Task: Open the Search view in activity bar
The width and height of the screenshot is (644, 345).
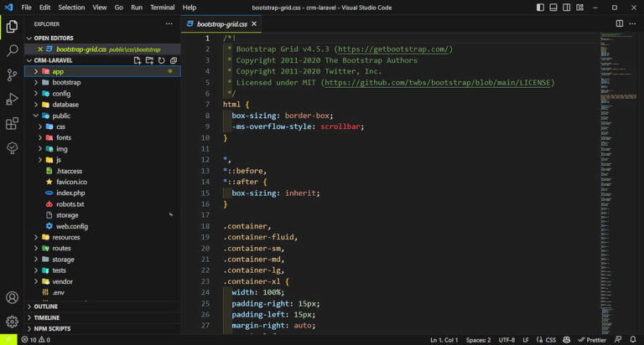Action: click(12, 51)
